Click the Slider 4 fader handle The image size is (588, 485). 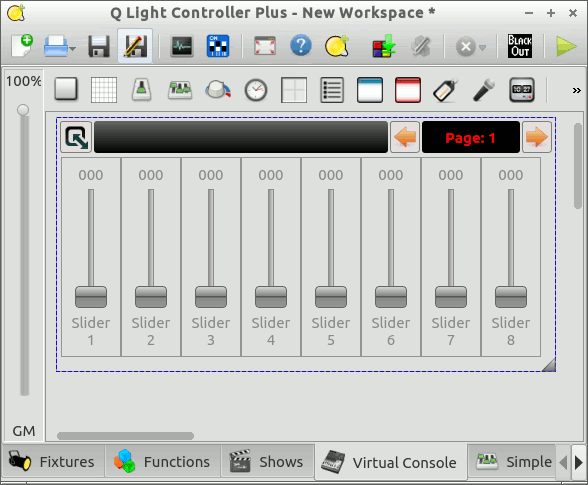[271, 297]
